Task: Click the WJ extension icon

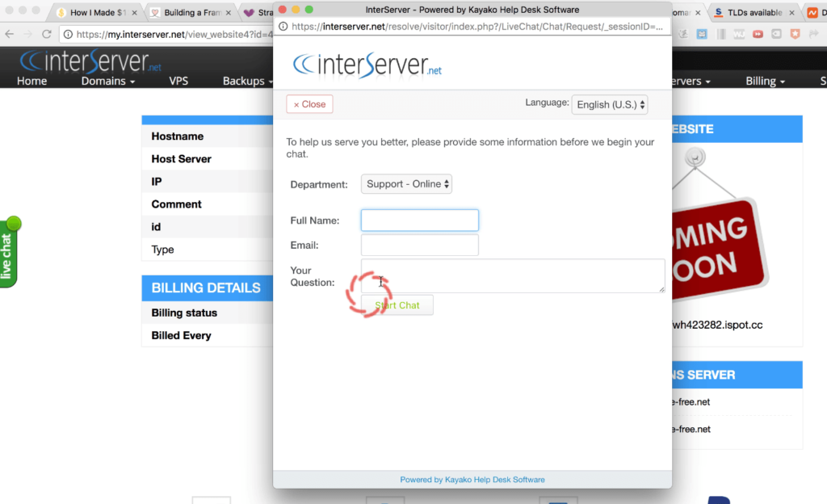Action: click(739, 34)
